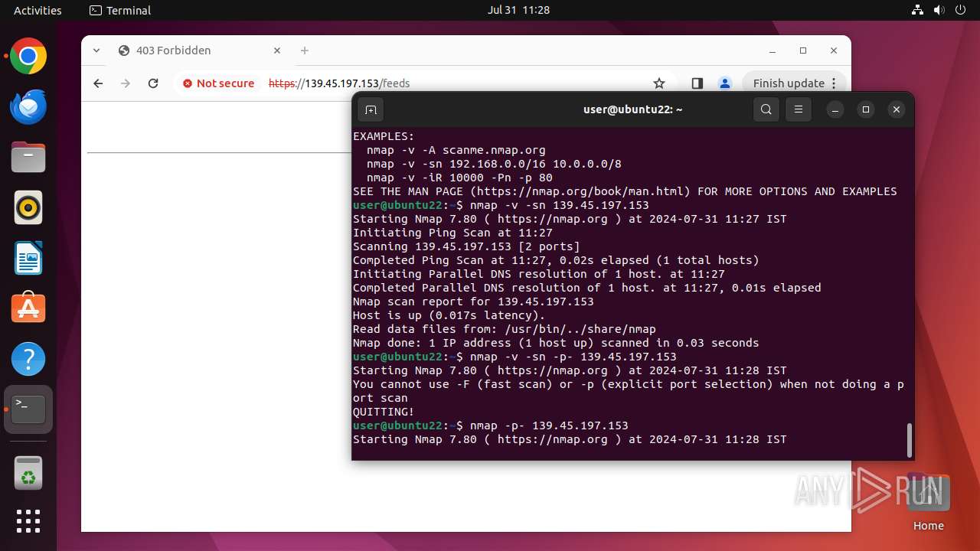Open the terminal hamburger menu
Screen dimensions: 980x551
(798, 109)
